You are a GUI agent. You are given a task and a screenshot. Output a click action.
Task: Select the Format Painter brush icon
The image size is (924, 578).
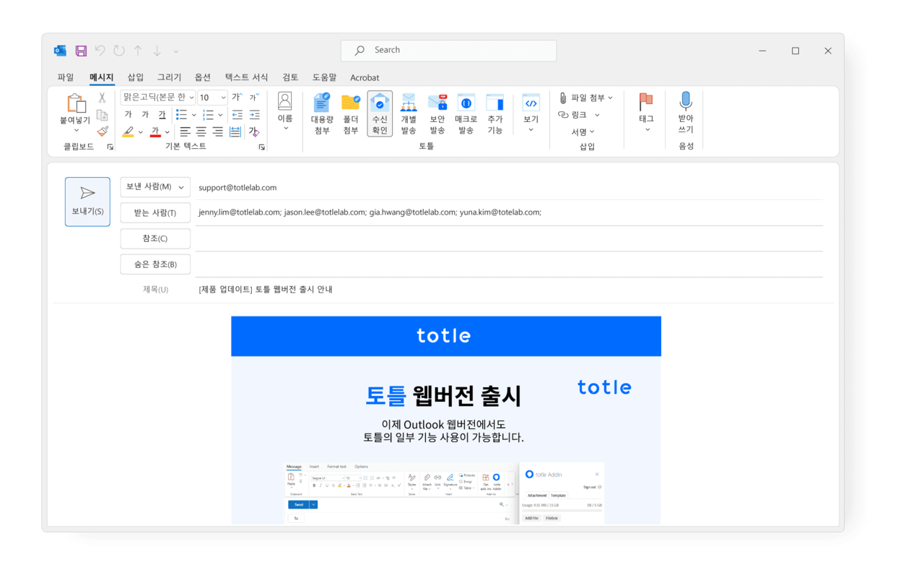pyautogui.click(x=103, y=131)
